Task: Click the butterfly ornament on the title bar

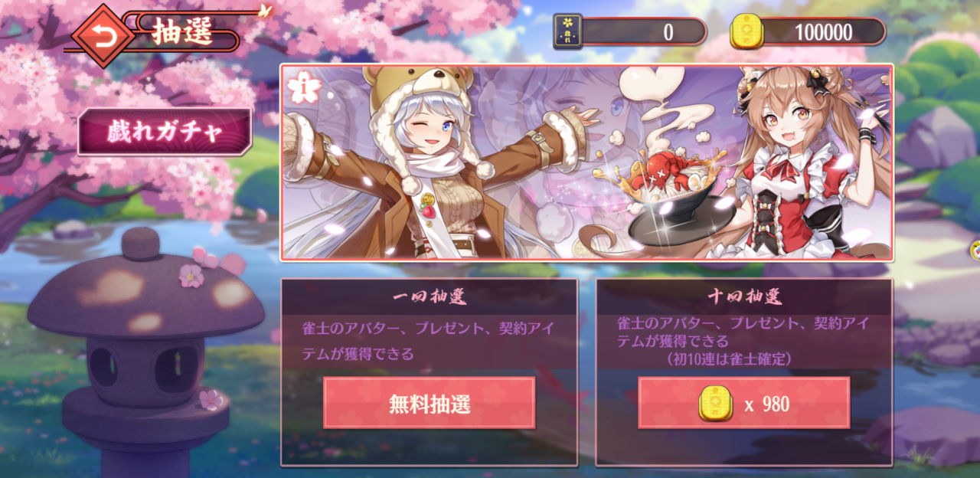Action: pyautogui.click(x=266, y=10)
